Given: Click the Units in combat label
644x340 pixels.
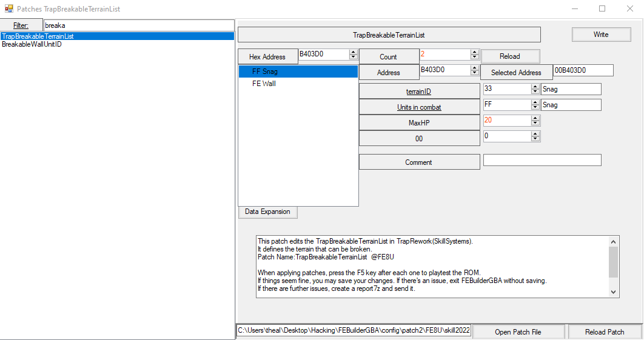Looking at the screenshot, I should click(418, 107).
